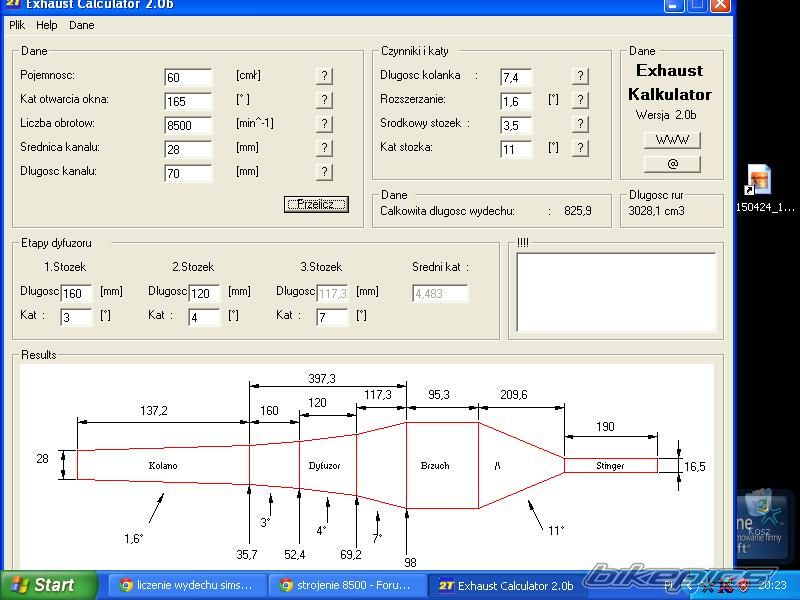Click the Dlugosc kanalu field

pos(188,173)
